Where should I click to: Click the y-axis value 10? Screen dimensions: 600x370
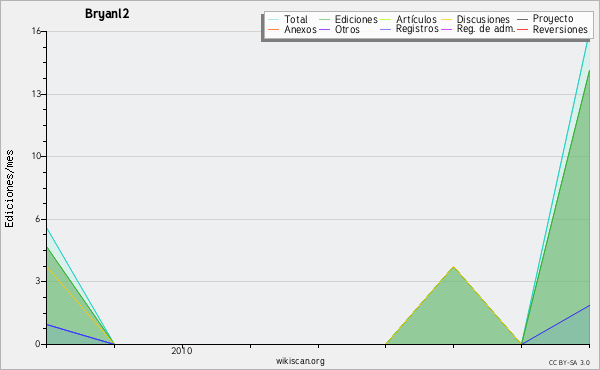point(36,156)
